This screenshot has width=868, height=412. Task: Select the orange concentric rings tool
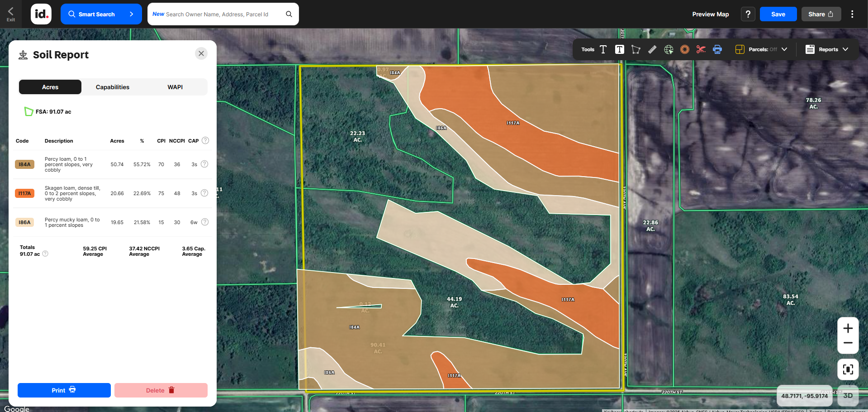click(685, 49)
